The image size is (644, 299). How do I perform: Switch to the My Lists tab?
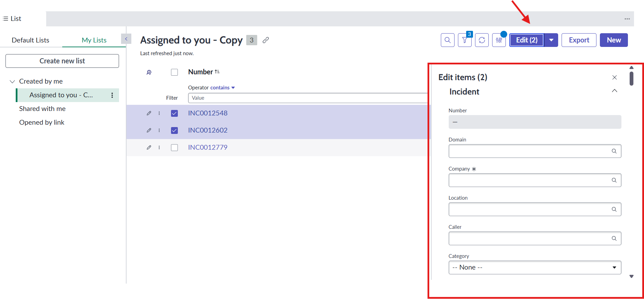(94, 40)
